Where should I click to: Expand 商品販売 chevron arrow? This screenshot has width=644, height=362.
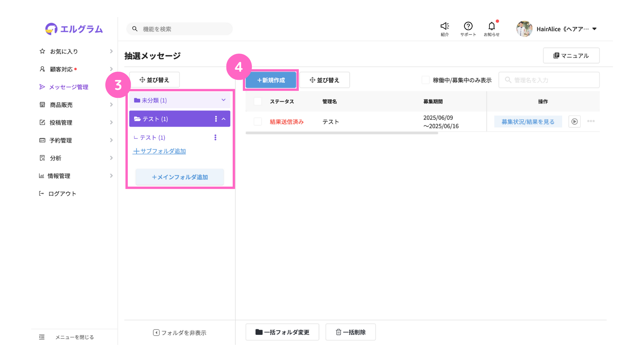tap(111, 105)
